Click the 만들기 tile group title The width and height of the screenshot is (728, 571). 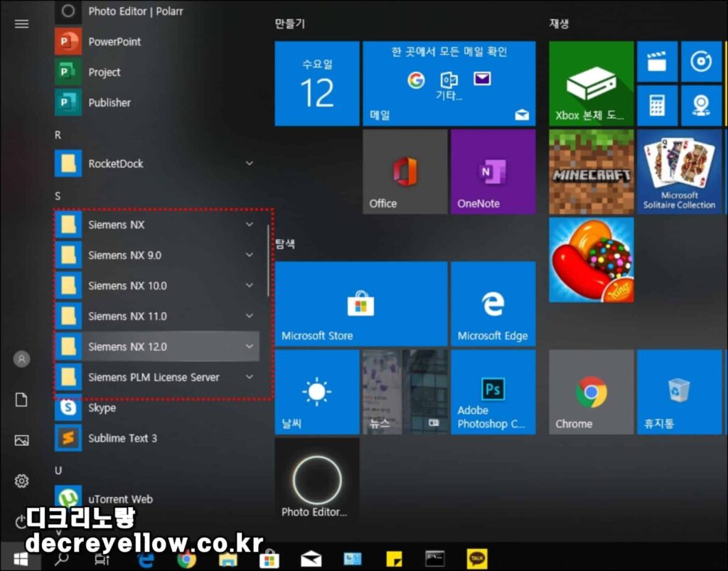click(290, 23)
